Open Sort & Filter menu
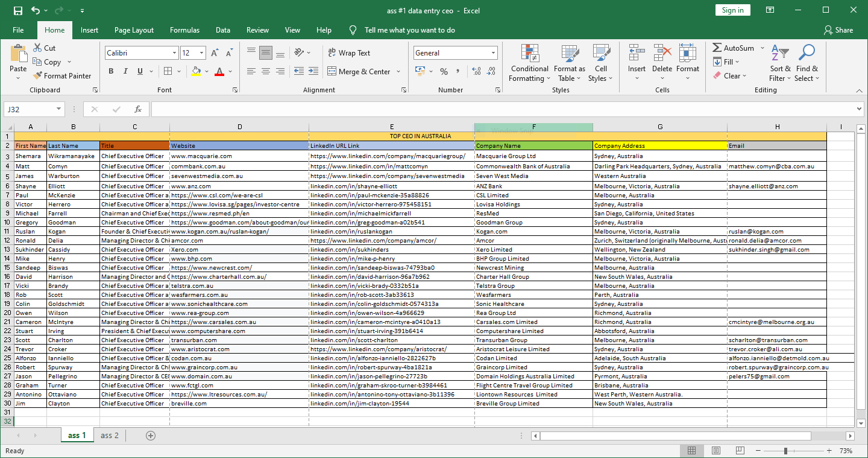This screenshot has width=868, height=458. tap(780, 63)
